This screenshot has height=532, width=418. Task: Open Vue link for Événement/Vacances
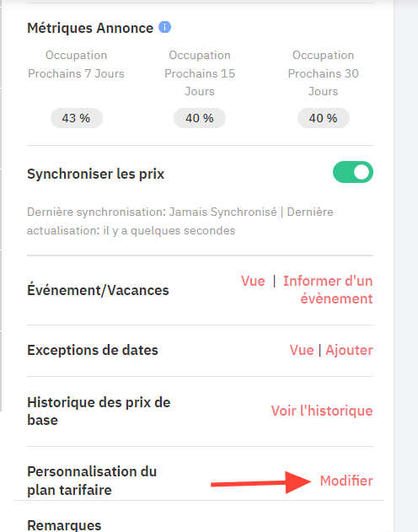pyautogui.click(x=253, y=281)
